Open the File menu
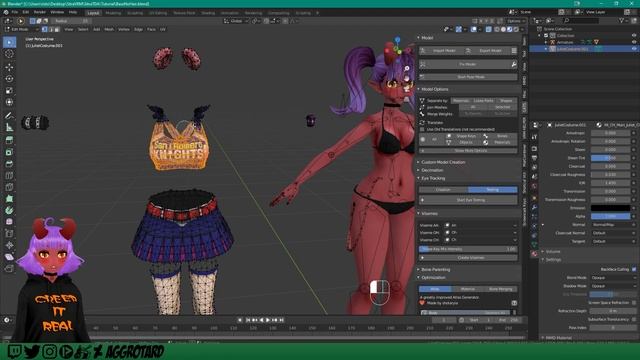This screenshot has width=640, height=360. (x=15, y=12)
